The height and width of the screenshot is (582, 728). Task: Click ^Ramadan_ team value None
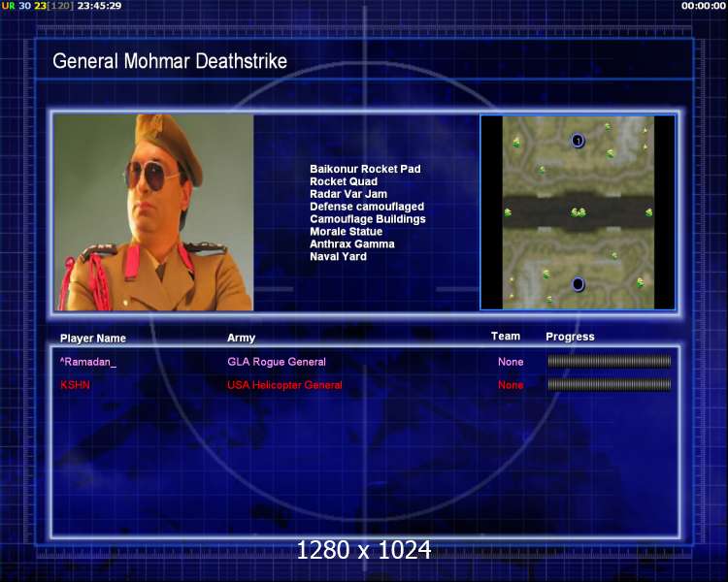[511, 362]
